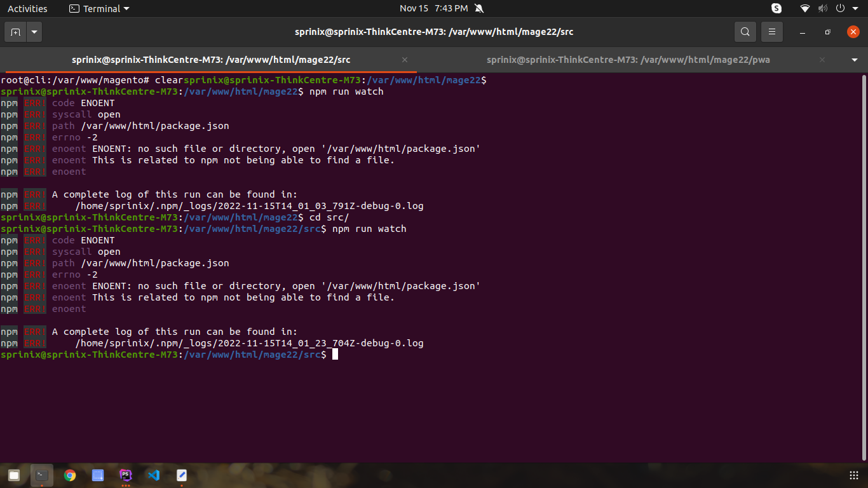This screenshot has height=488, width=868.
Task: Open the clock and calendar panel
Action: (433, 8)
